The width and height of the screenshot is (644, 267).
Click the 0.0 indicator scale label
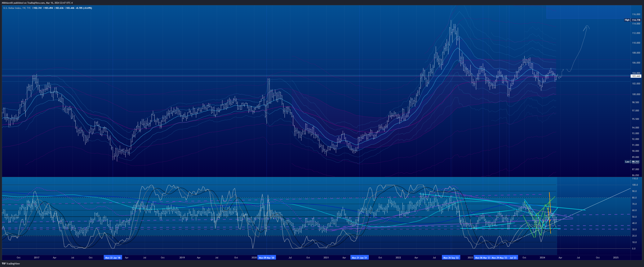pyautogui.click(x=634, y=248)
